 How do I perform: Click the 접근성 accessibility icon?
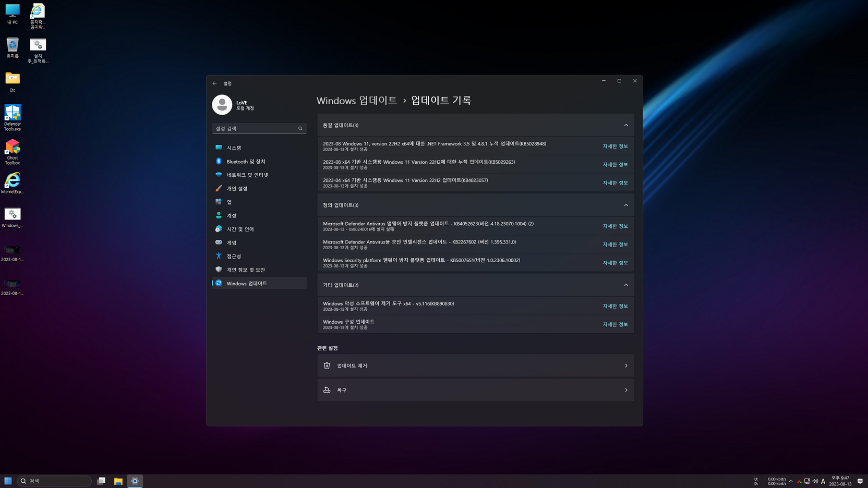tap(219, 256)
